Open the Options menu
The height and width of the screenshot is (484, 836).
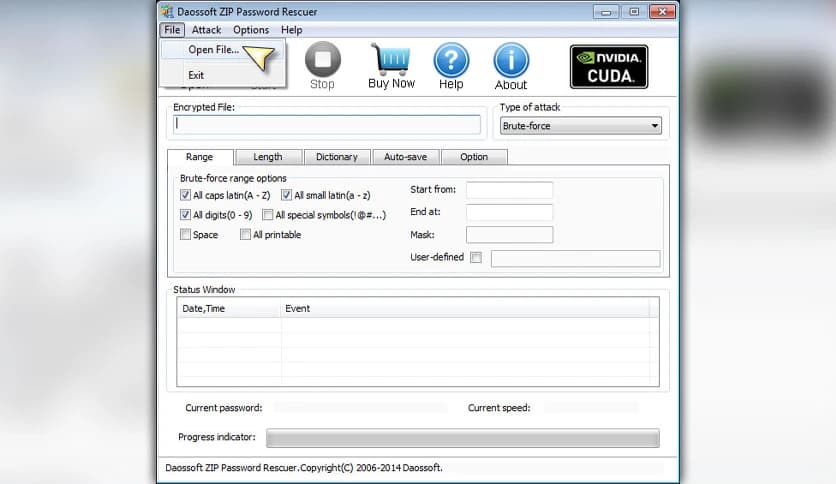[x=251, y=30]
